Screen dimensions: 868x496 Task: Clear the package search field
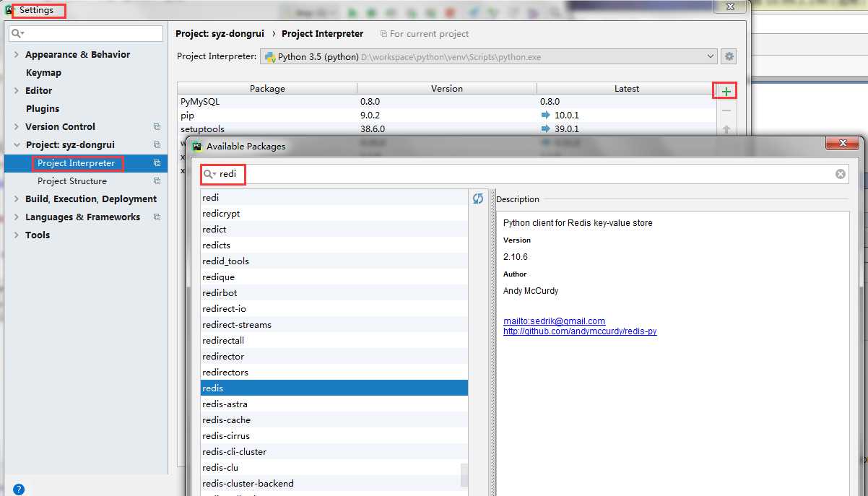[x=841, y=174]
